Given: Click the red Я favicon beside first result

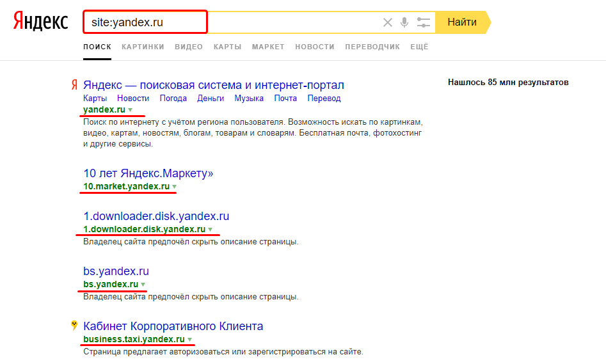Looking at the screenshot, I should (74, 84).
